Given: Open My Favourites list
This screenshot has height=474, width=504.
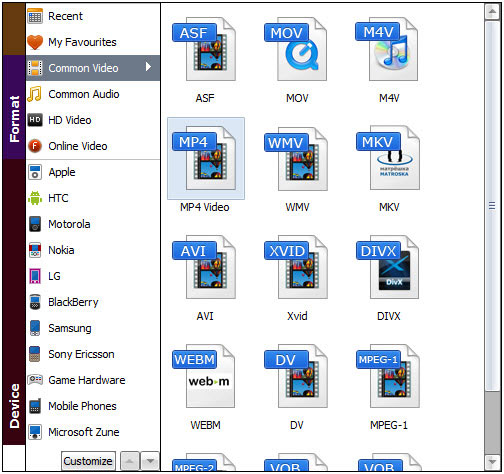Looking at the screenshot, I should (x=93, y=42).
